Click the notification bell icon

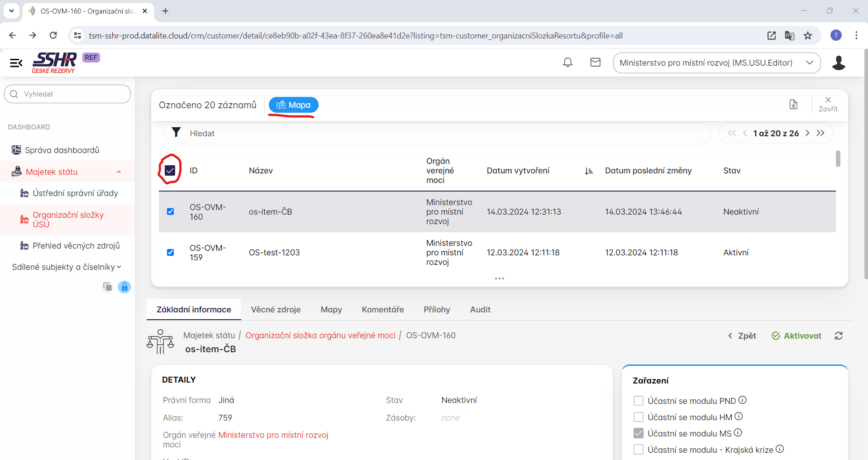pos(568,62)
